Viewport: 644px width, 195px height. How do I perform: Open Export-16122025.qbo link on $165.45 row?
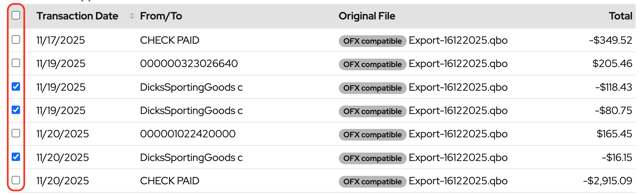[458, 134]
